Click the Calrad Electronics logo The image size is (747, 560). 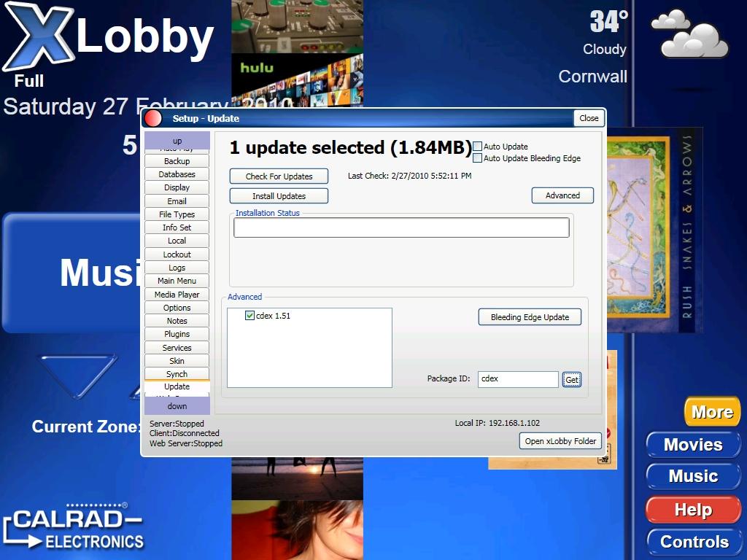(74, 526)
